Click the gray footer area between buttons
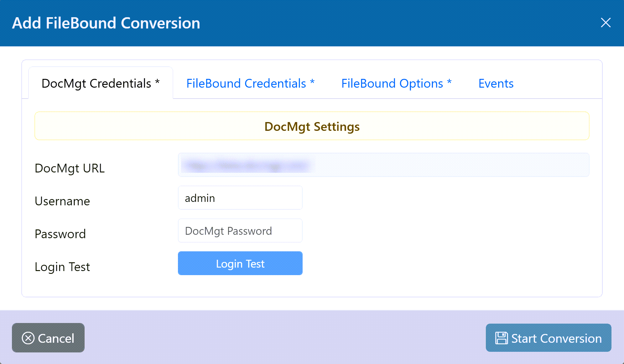 tap(282, 337)
